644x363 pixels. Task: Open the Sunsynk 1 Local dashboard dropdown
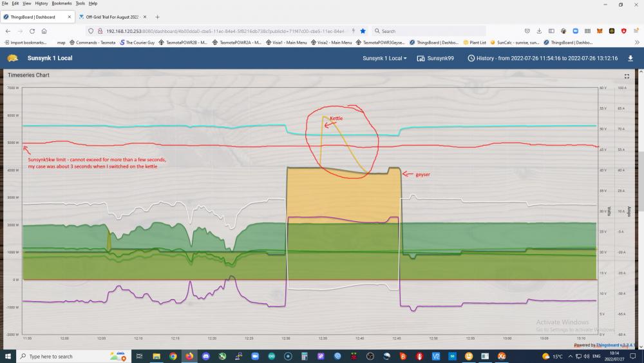point(384,59)
